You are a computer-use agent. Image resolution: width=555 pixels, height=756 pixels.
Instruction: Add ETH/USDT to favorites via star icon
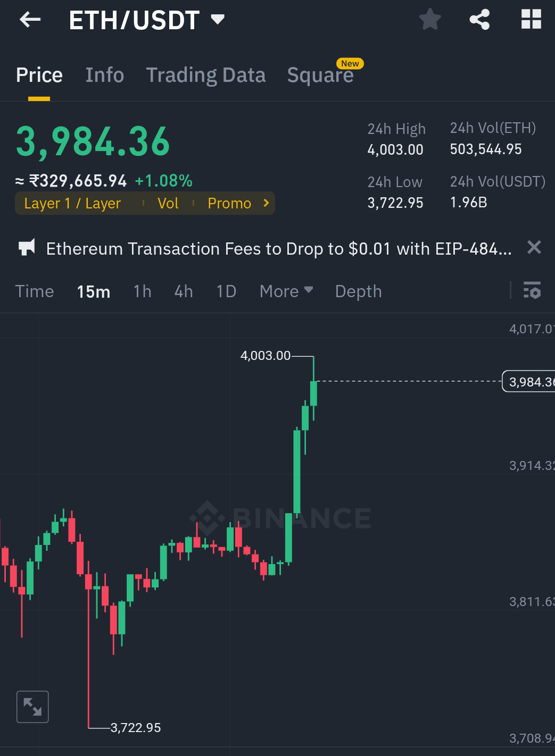(429, 19)
